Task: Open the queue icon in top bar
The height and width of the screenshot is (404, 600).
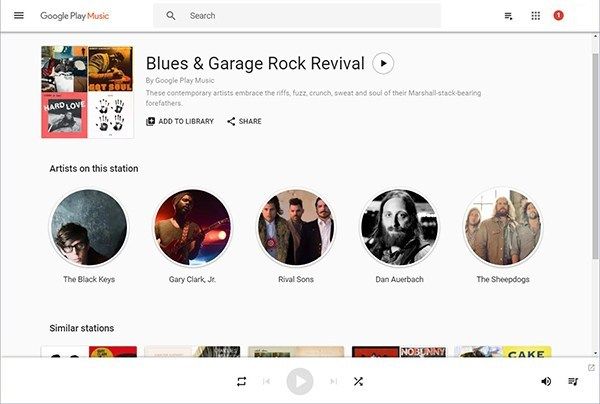Action: point(509,16)
